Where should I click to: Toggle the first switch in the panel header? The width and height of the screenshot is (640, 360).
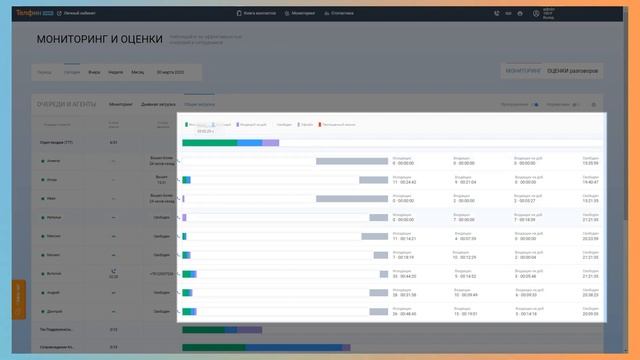(x=536, y=105)
